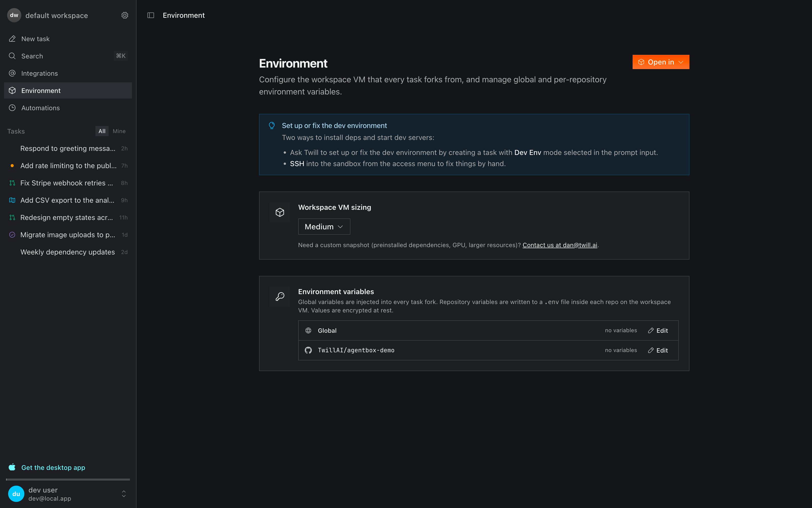812x508 pixels.
Task: Open task Add CSV export to the anal...
Action: coord(68,200)
